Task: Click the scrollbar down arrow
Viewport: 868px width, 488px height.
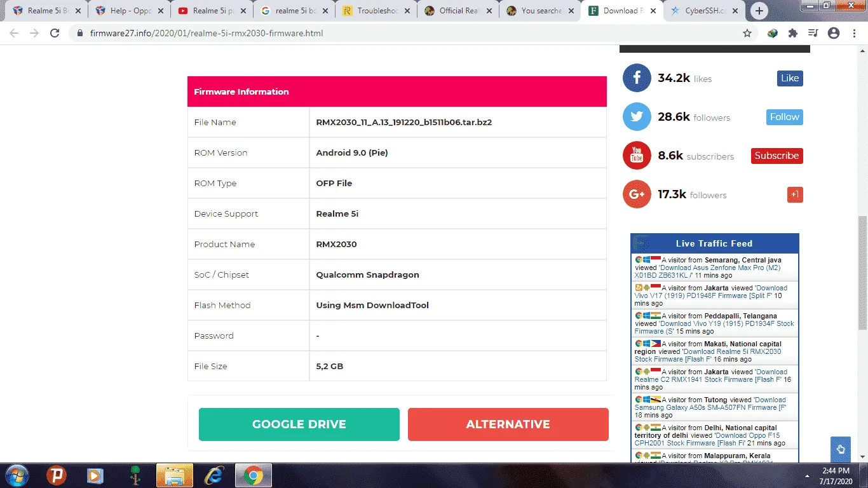Action: [x=862, y=457]
